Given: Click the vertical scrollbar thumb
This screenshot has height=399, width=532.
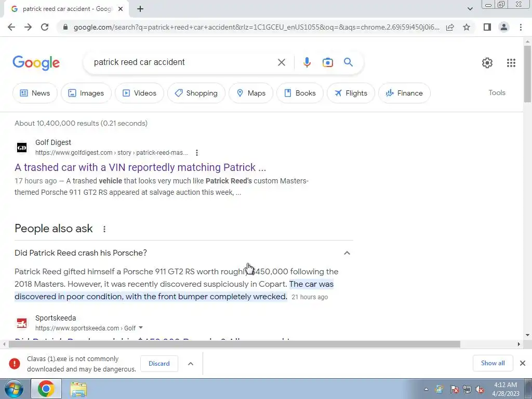Looking at the screenshot, I should pos(527,73).
